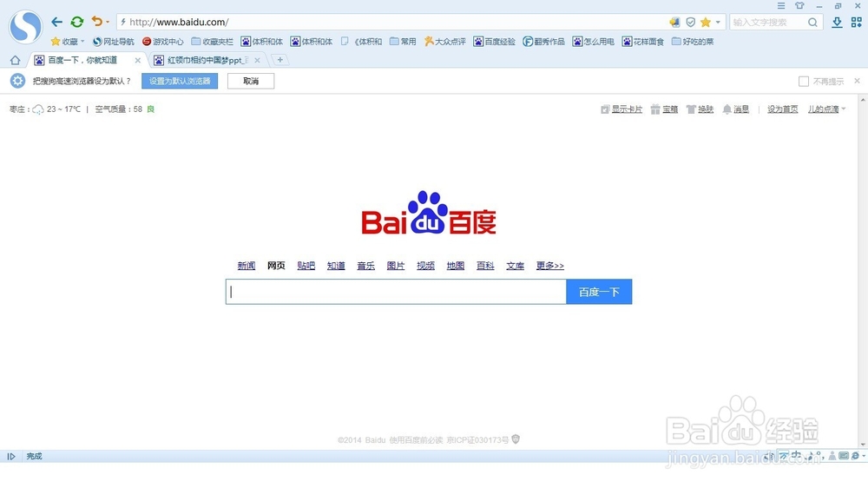Select the 网页 search category
This screenshot has width=868, height=488.
point(276,266)
